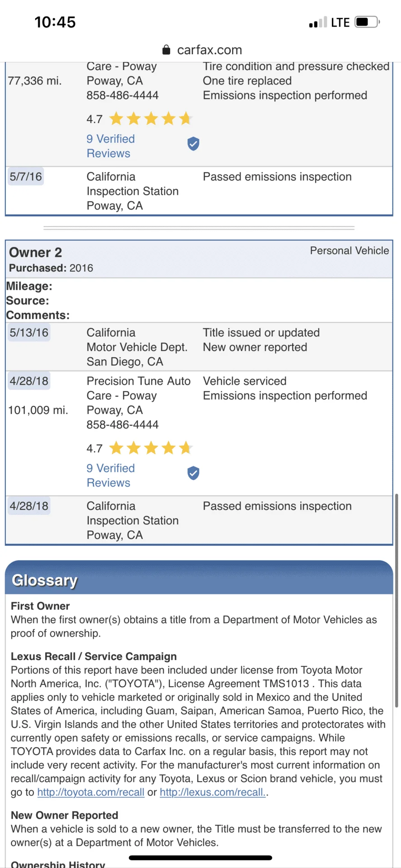The height and width of the screenshot is (868, 401).
Task: Open 9 Verified Reviews in 101,009 mi. record
Action: click(111, 475)
